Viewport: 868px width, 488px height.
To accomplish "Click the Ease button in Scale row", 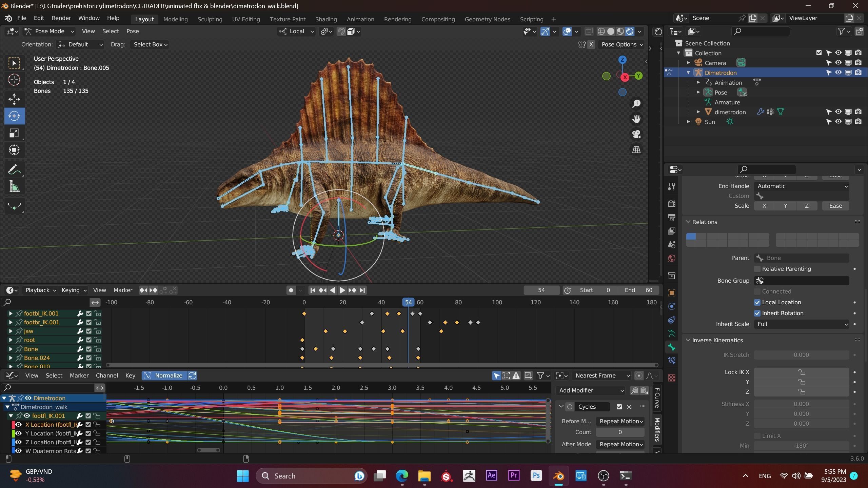I will [835, 206].
